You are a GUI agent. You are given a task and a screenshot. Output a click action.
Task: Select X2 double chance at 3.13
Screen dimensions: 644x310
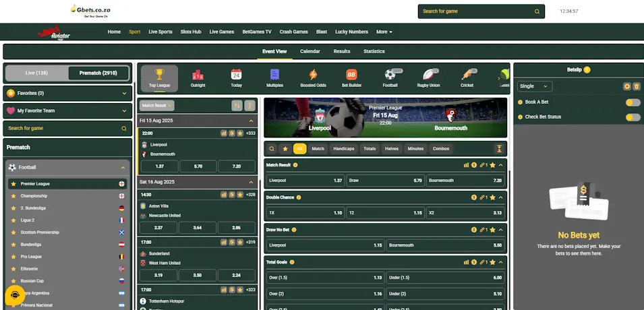pos(465,213)
